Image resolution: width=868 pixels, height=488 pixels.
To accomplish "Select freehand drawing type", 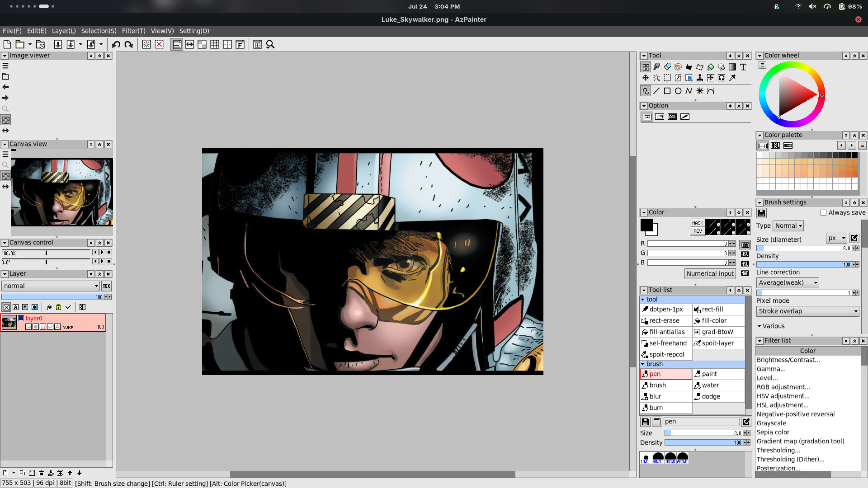I will click(x=646, y=91).
